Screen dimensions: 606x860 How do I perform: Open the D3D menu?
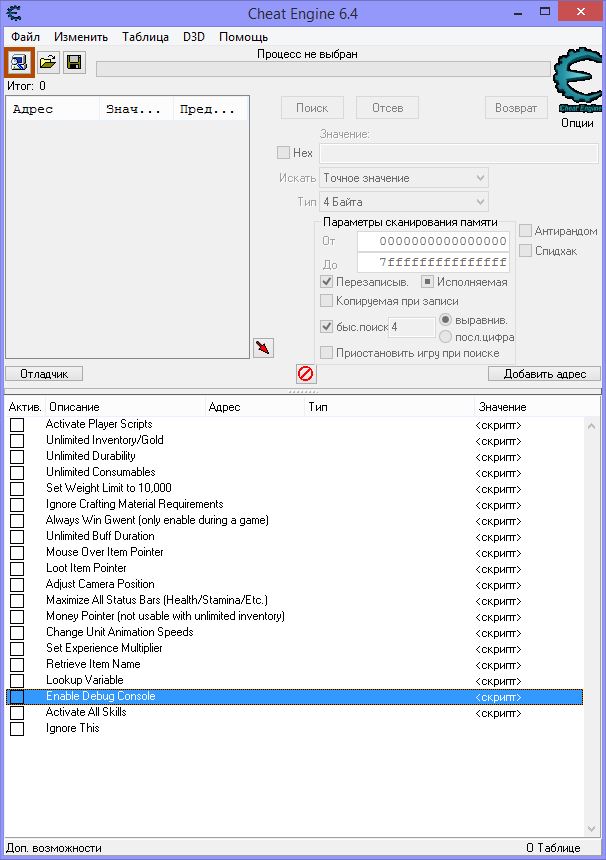pyautogui.click(x=194, y=37)
